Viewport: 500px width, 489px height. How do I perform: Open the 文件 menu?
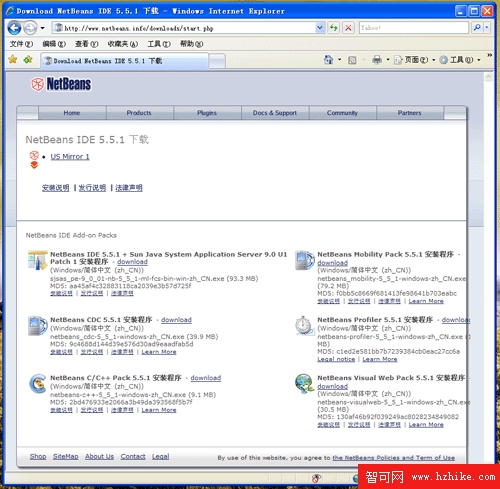21,44
